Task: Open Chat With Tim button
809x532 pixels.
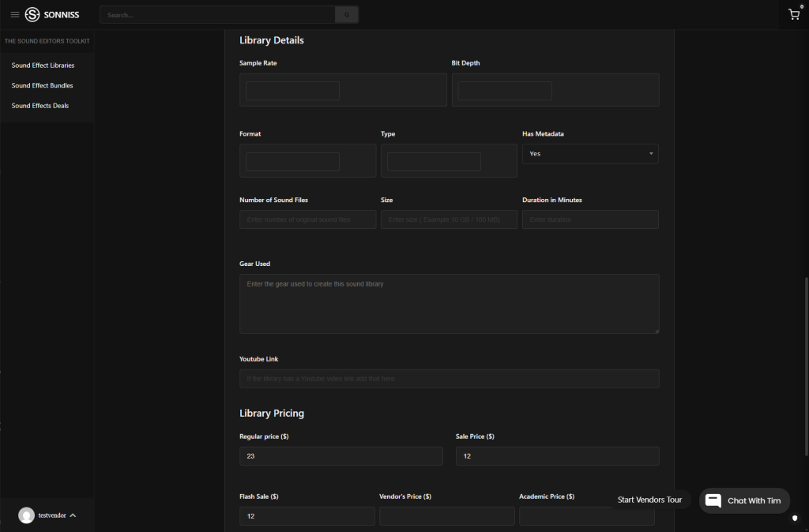Action: click(744, 500)
